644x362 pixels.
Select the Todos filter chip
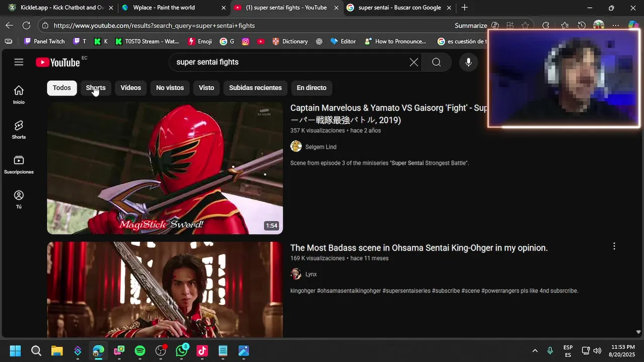(x=62, y=87)
